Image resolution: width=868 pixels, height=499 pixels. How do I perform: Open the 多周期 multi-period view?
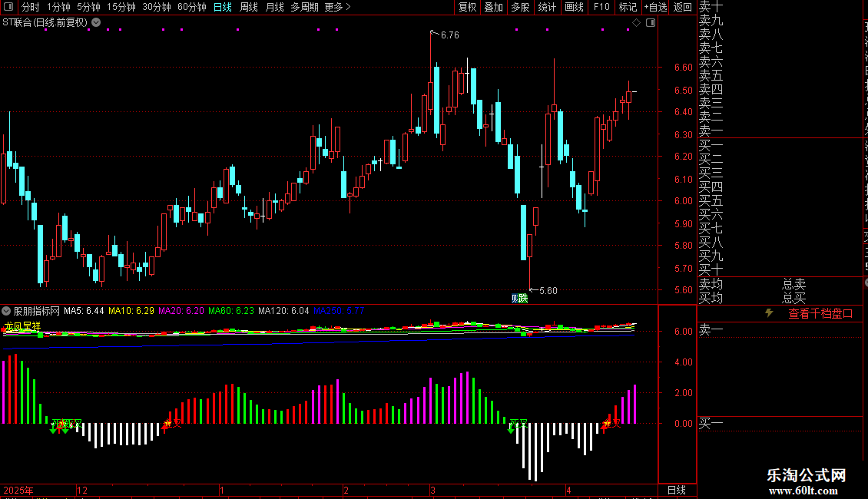point(304,7)
